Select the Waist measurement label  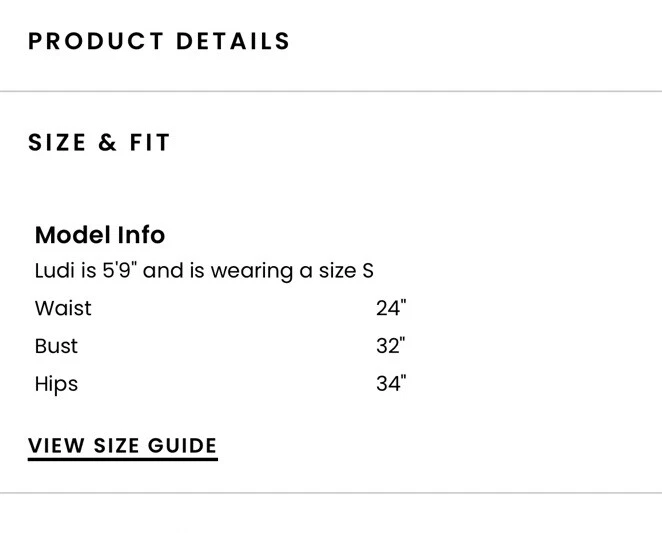pos(63,308)
